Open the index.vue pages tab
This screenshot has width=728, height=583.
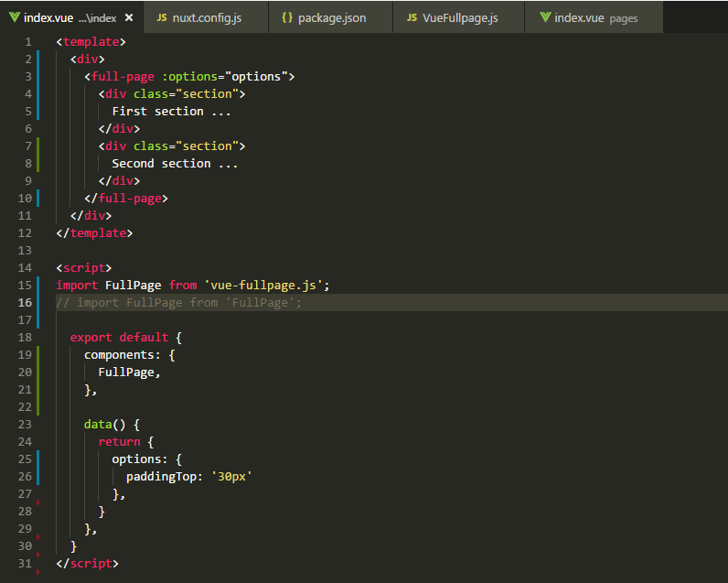pyautogui.click(x=594, y=17)
